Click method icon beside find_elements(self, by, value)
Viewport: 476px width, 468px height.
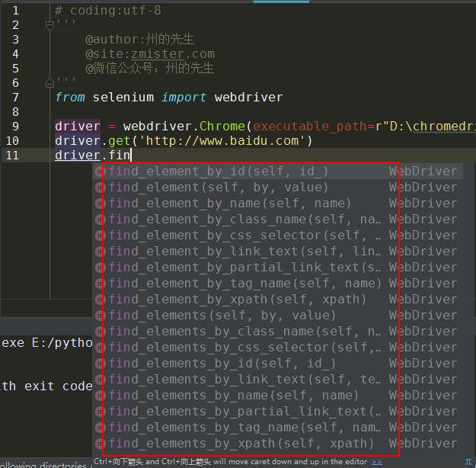[100, 316]
